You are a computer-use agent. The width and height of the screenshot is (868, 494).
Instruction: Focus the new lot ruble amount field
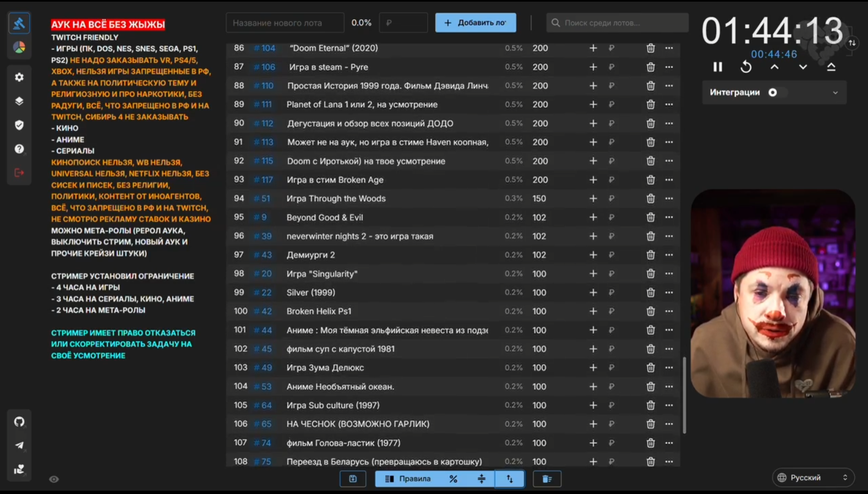(403, 23)
